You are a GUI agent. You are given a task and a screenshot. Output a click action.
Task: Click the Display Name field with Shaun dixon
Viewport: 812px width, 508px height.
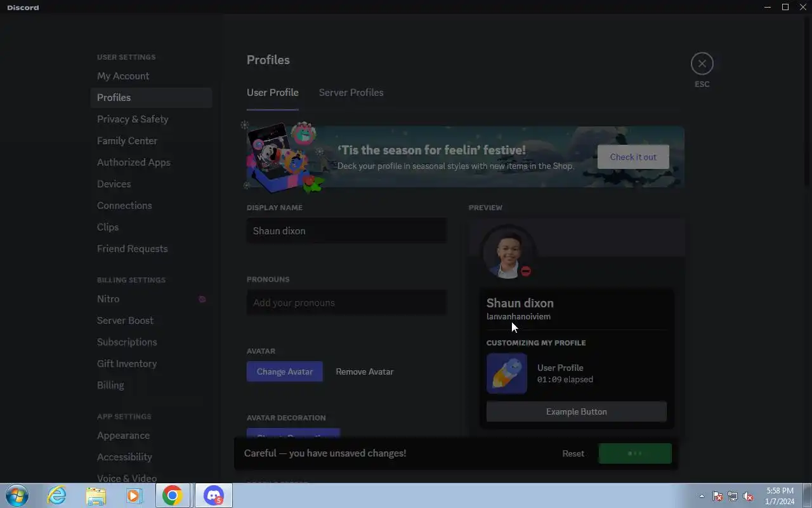346,231
